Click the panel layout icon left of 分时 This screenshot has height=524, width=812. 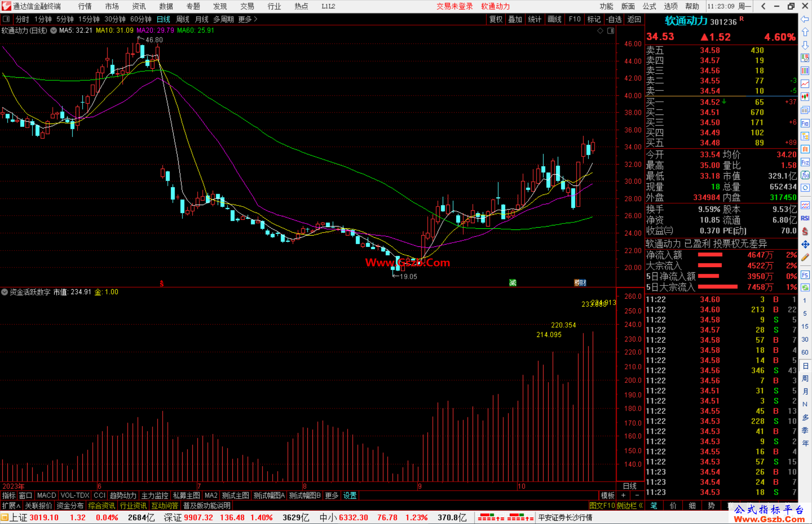(x=6, y=19)
